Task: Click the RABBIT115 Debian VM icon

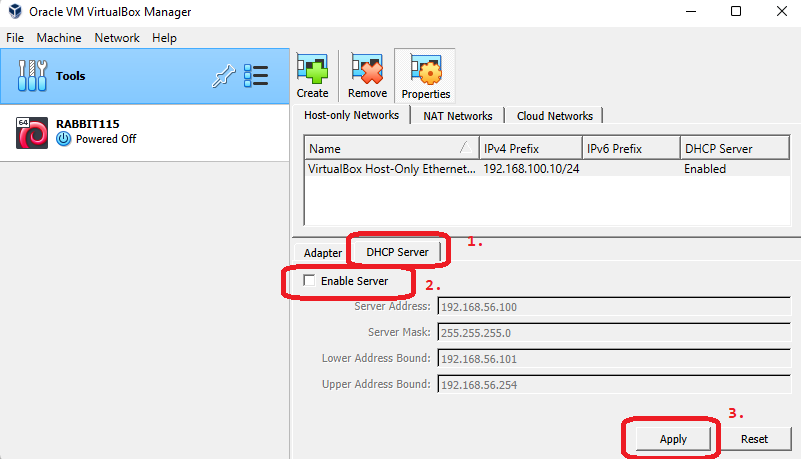Action: 32,133
